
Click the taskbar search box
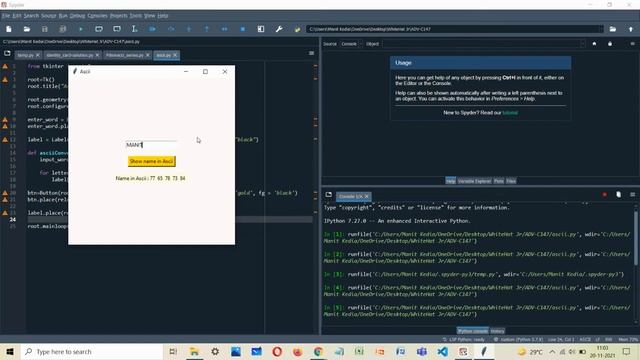tap(91, 351)
